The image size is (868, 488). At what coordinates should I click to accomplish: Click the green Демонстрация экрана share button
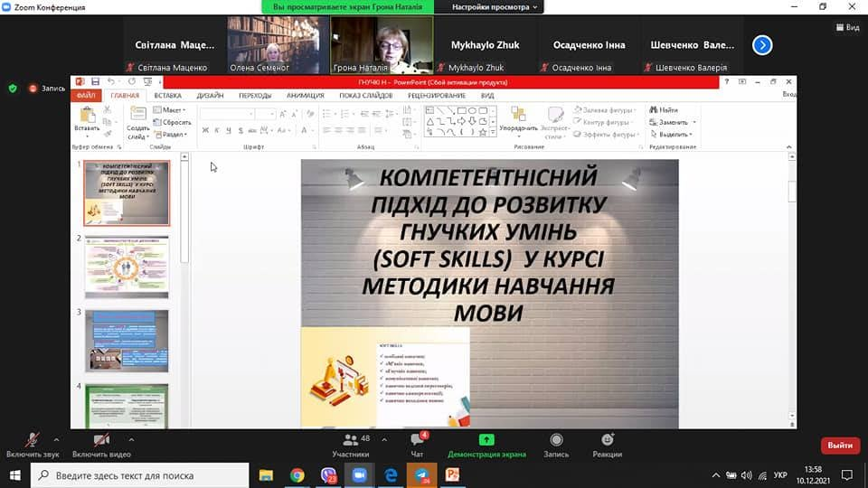pyautogui.click(x=486, y=444)
